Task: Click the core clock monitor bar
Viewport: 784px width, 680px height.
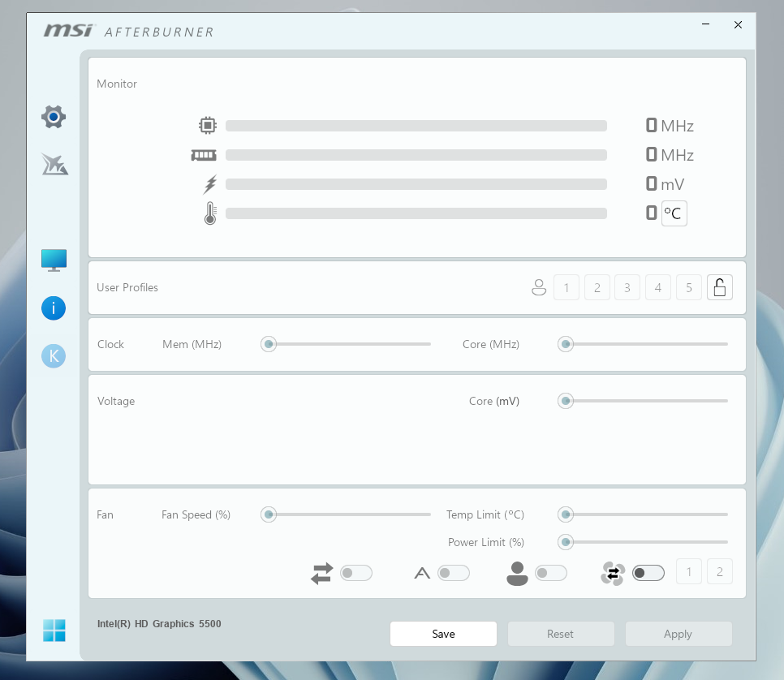Action: pos(416,126)
